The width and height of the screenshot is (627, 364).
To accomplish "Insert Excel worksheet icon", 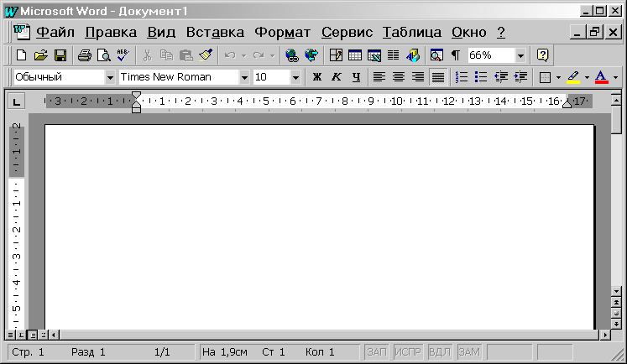I will pos(374,55).
